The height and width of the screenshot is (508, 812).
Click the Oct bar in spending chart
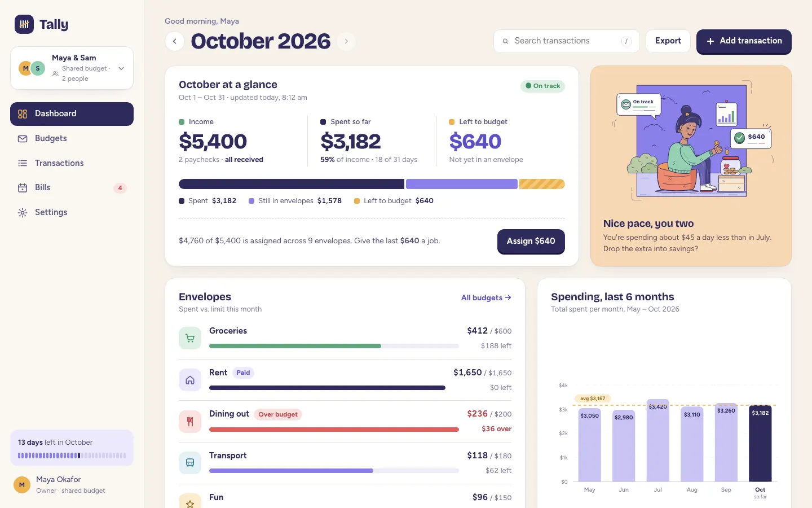[x=760, y=443]
